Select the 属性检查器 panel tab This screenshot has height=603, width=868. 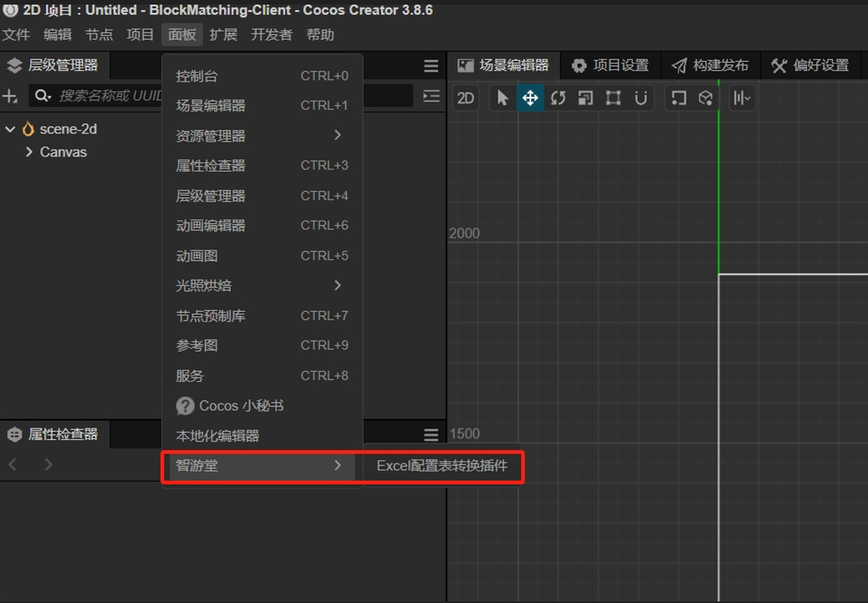point(55,434)
